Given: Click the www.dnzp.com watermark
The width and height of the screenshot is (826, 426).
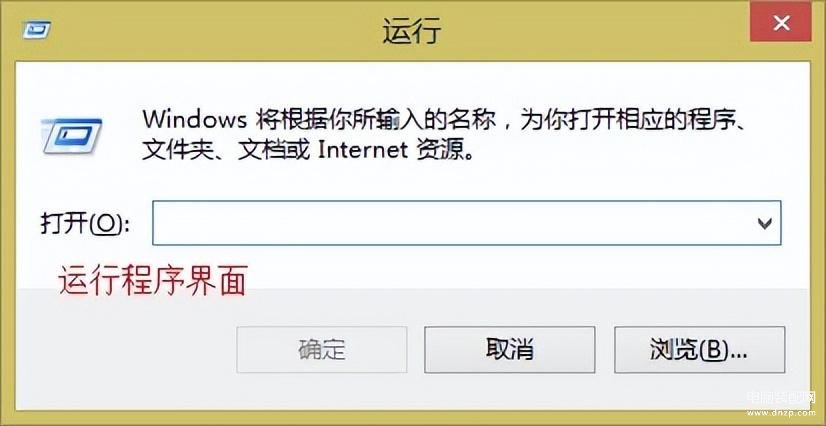Looking at the screenshot, I should point(780,414).
